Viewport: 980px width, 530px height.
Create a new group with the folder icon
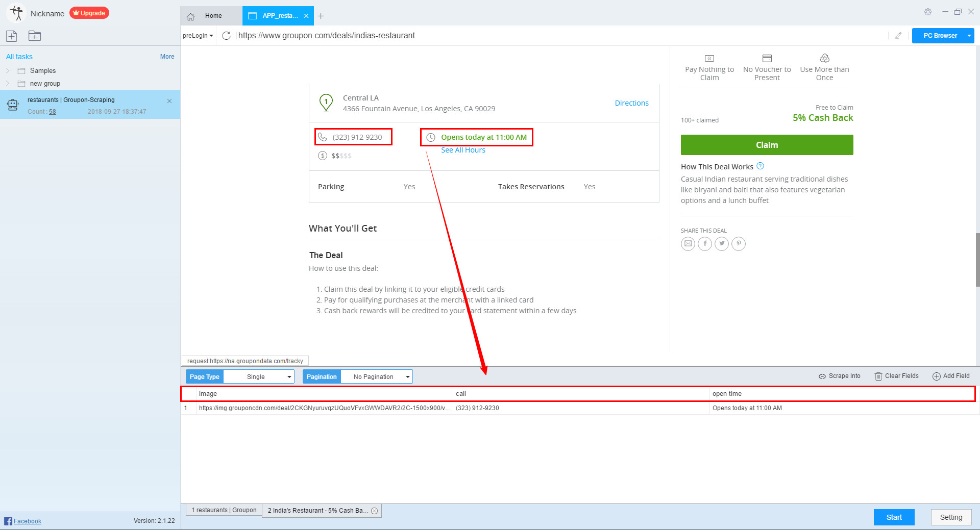coord(34,36)
